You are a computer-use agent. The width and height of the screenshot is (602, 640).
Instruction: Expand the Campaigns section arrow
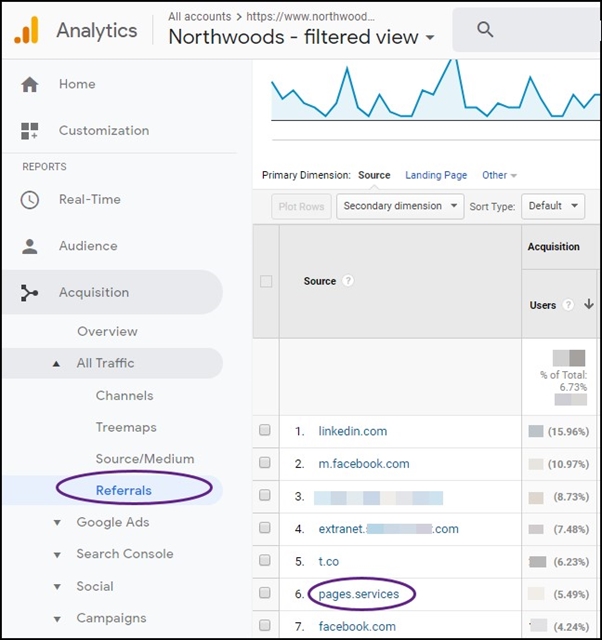tap(57, 619)
